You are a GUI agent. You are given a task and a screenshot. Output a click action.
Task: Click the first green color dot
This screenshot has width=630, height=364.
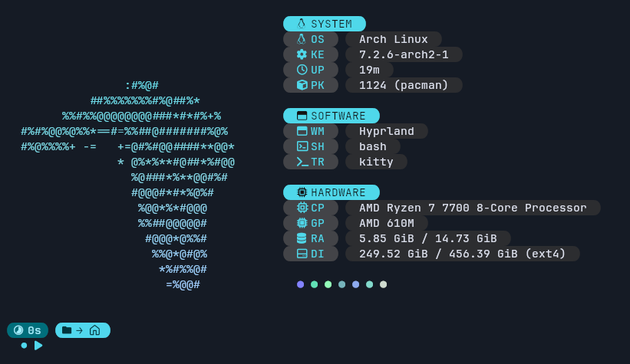(x=314, y=284)
